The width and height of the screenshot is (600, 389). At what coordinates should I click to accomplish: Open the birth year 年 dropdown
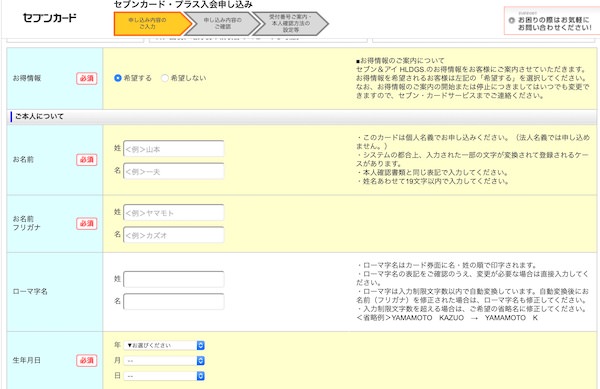click(164, 345)
